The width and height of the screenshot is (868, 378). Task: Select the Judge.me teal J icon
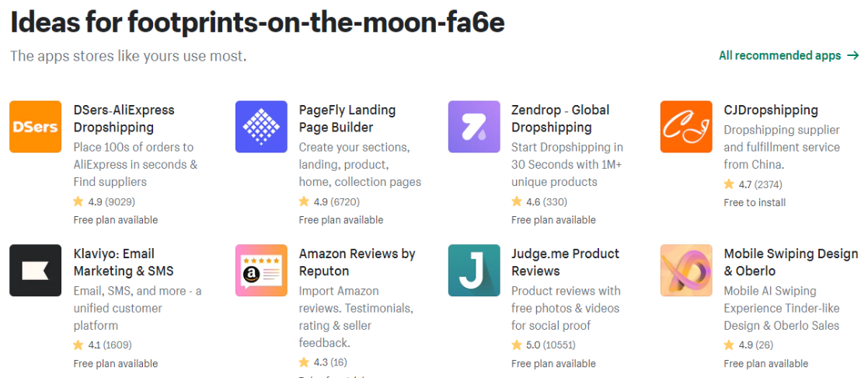coord(474,271)
